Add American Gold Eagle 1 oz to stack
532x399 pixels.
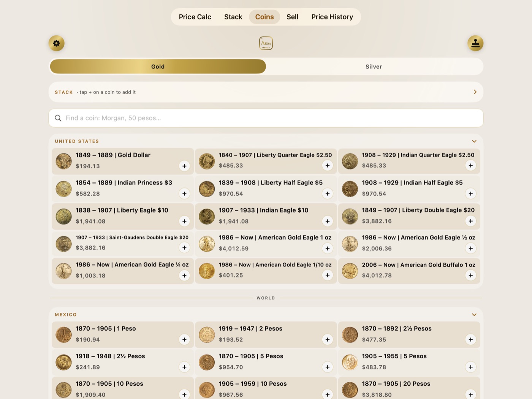328,249
